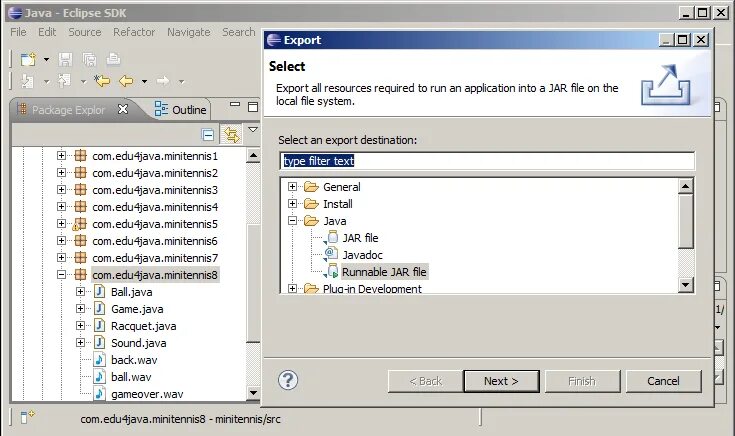Expand the com.edu4java.minitennis5 package

click(61, 224)
